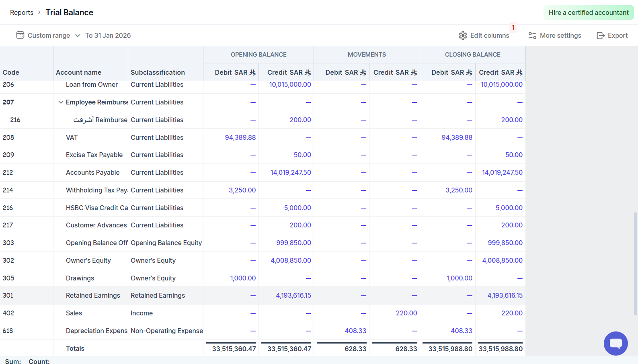Click the To 31 Jan 2026 date
This screenshot has width=638, height=364.
pyautogui.click(x=108, y=36)
